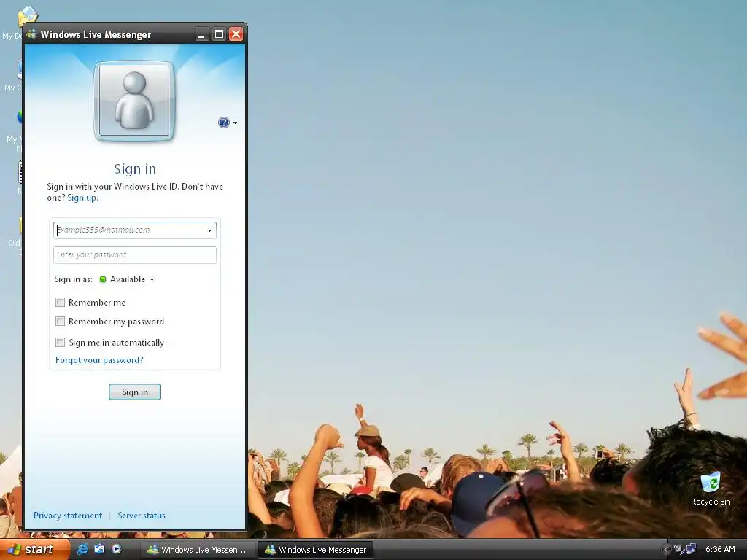Click the satellite dish icon in the tray

(678, 549)
